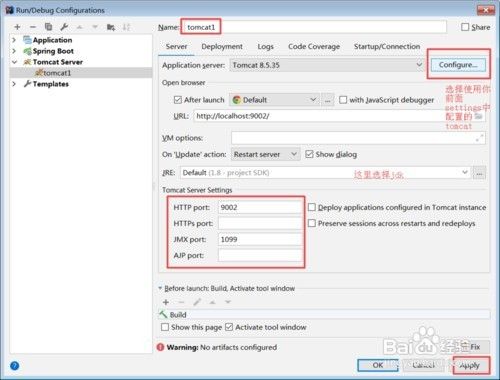Copy configuration using the duplicate icon

[48, 27]
